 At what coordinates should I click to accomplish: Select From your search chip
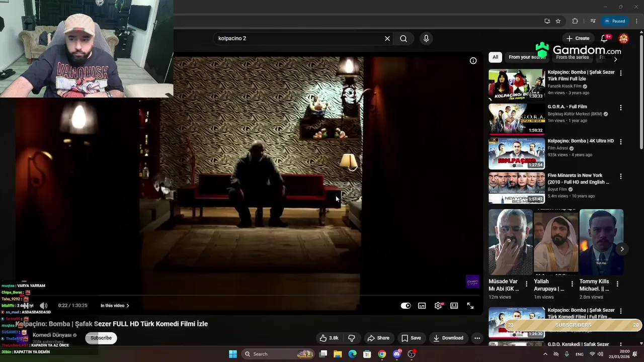point(527,57)
